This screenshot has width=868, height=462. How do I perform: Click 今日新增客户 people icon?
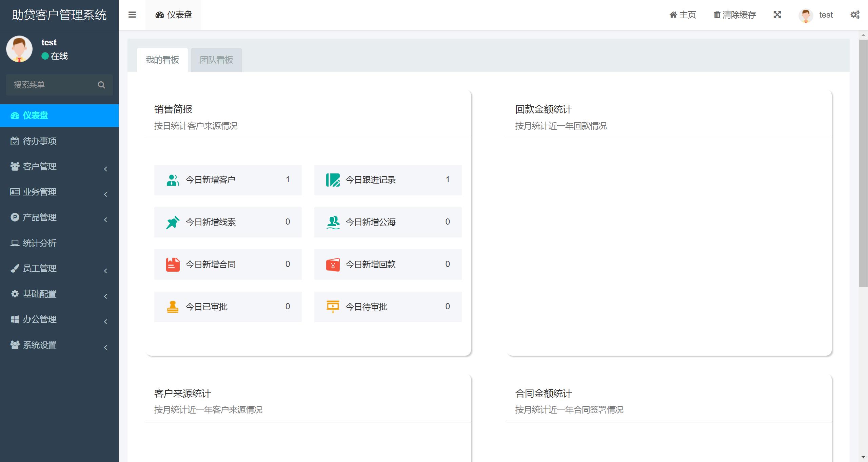173,180
